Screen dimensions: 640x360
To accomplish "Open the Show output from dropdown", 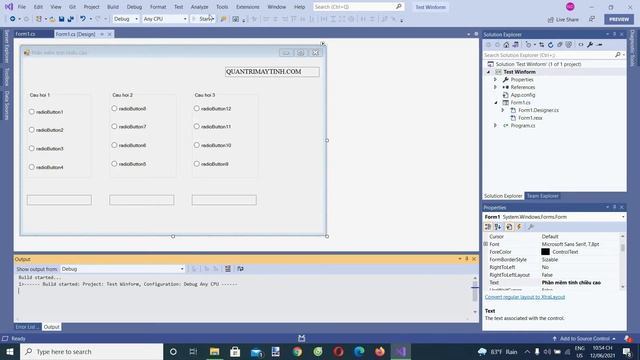I will coord(122,269).
